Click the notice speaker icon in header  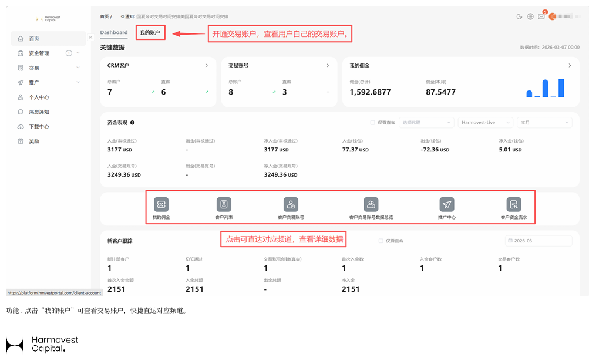pyautogui.click(x=123, y=16)
